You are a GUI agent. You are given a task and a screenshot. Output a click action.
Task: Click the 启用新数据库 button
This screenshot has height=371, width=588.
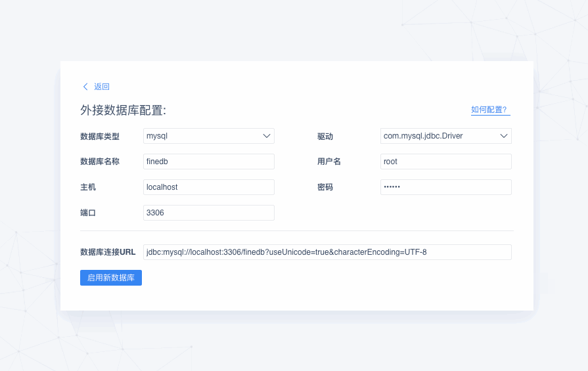click(x=111, y=278)
